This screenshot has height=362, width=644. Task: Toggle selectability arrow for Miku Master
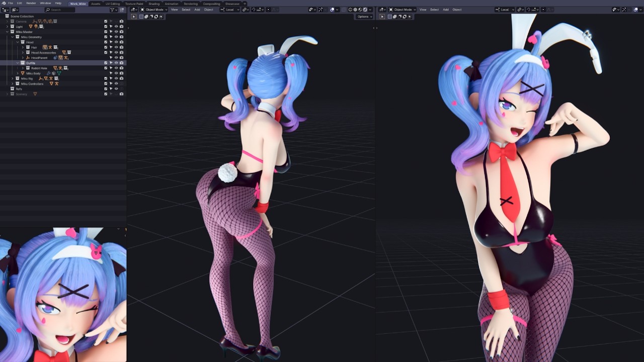coord(111,32)
